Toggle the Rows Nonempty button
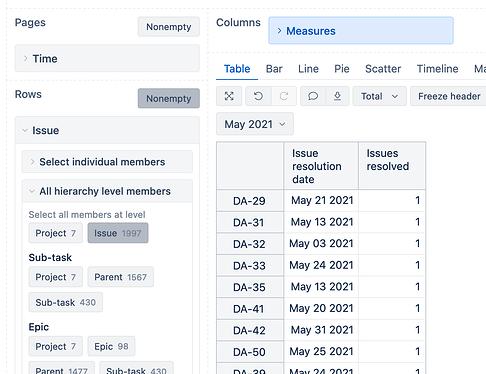 169,98
